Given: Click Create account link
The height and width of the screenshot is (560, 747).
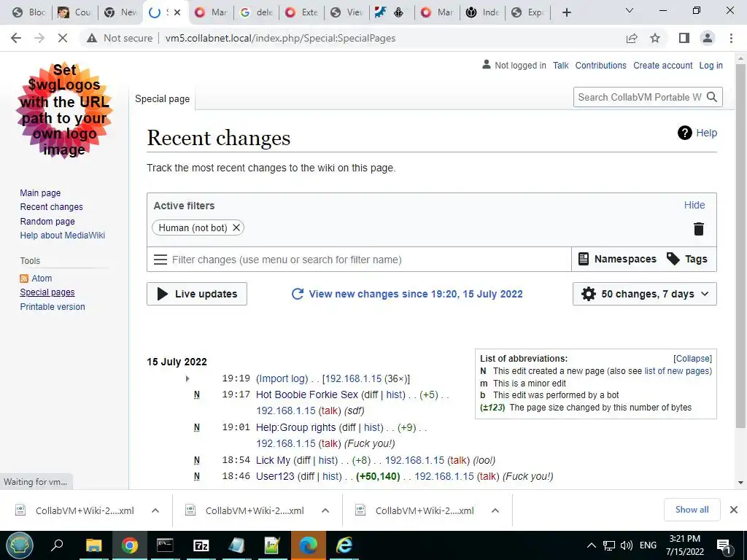Looking at the screenshot, I should click(662, 65).
